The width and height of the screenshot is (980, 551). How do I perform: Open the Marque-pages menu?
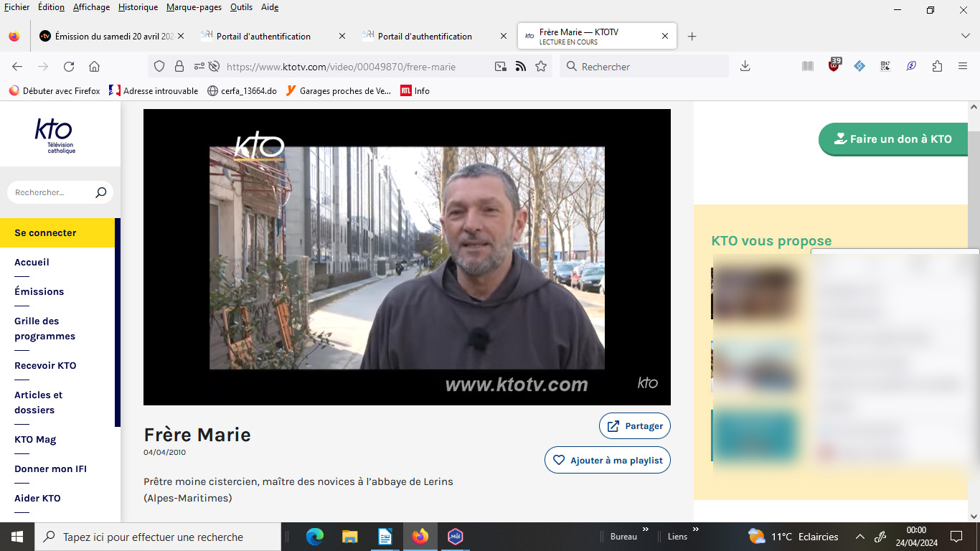(194, 7)
